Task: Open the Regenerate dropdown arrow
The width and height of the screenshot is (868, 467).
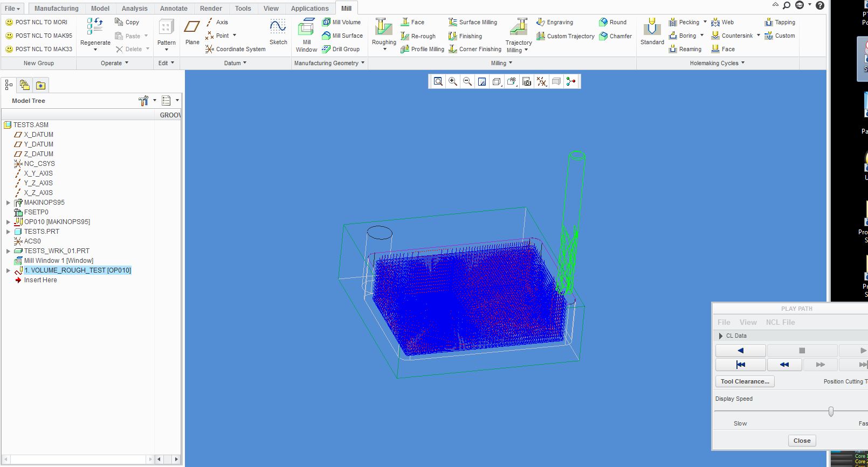Action: coord(95,50)
